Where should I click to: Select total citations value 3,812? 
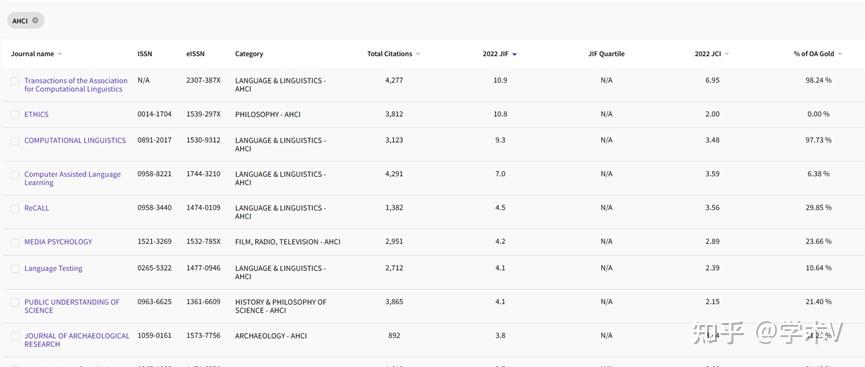(394, 114)
